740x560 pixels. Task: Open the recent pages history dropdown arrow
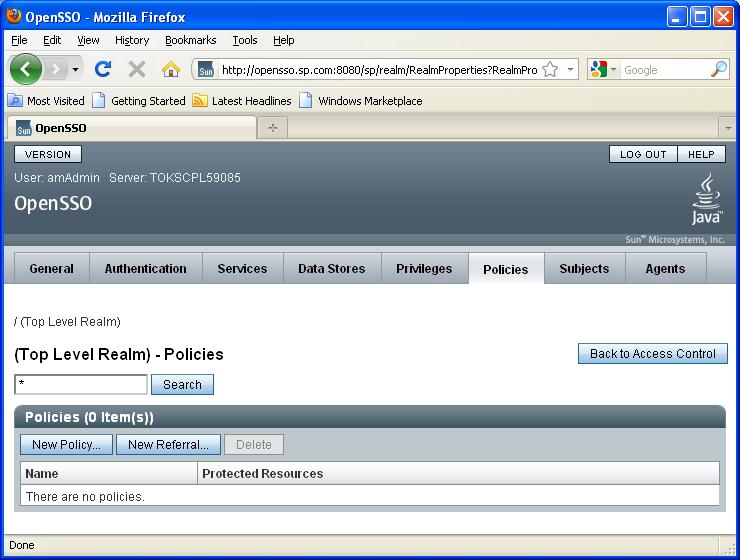click(76, 70)
